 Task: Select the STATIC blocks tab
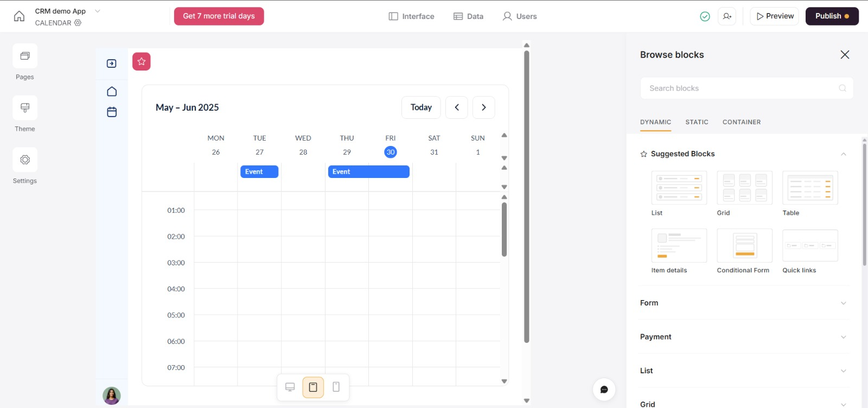(697, 122)
